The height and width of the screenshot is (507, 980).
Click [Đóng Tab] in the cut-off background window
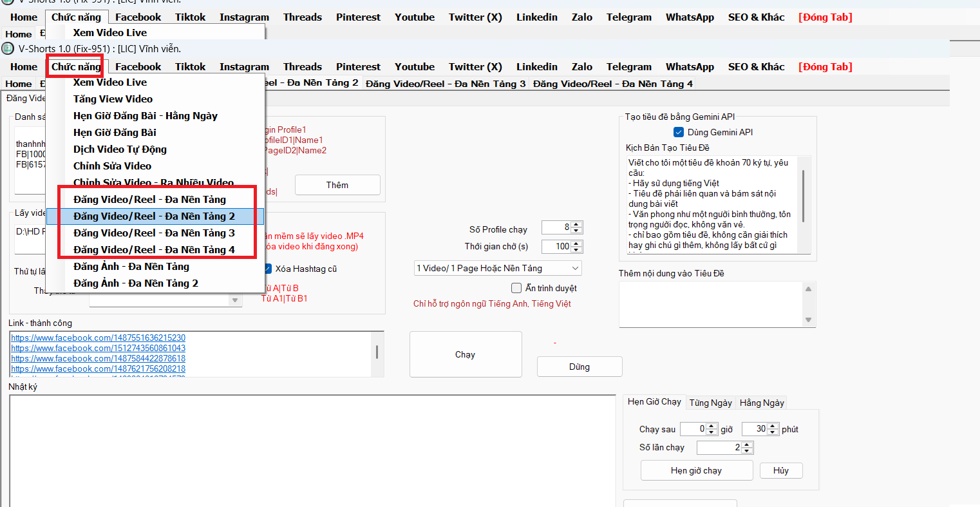point(825,17)
